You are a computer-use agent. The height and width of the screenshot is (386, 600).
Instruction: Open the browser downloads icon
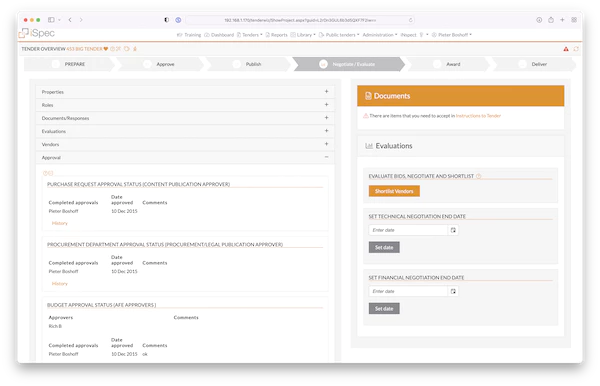click(x=539, y=20)
